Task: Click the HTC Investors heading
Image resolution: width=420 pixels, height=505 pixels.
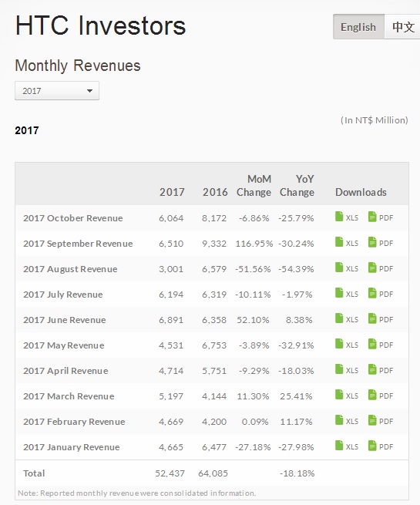Action: [x=100, y=25]
